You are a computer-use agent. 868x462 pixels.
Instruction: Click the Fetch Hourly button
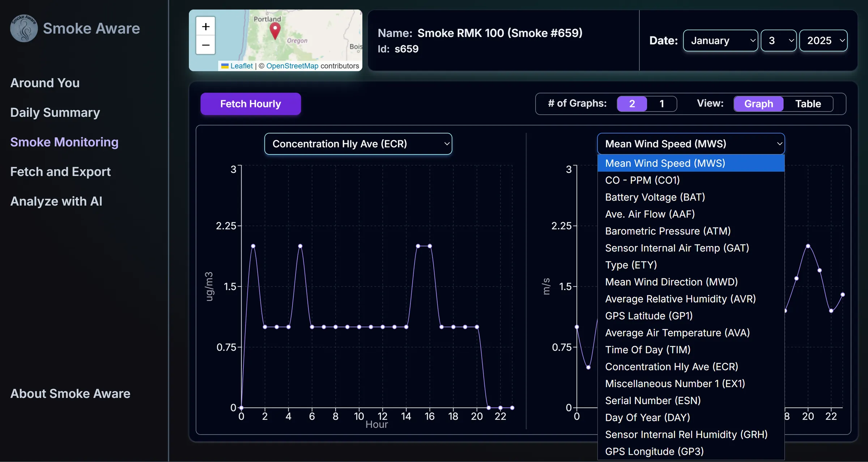pyautogui.click(x=251, y=104)
